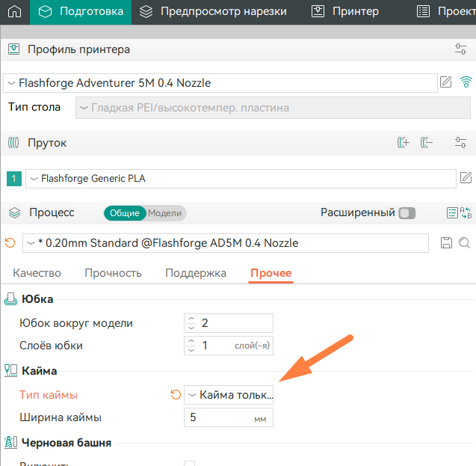Image resolution: width=476 pixels, height=466 pixels.
Task: Open printer profile settings icon
Action: pos(460,49)
